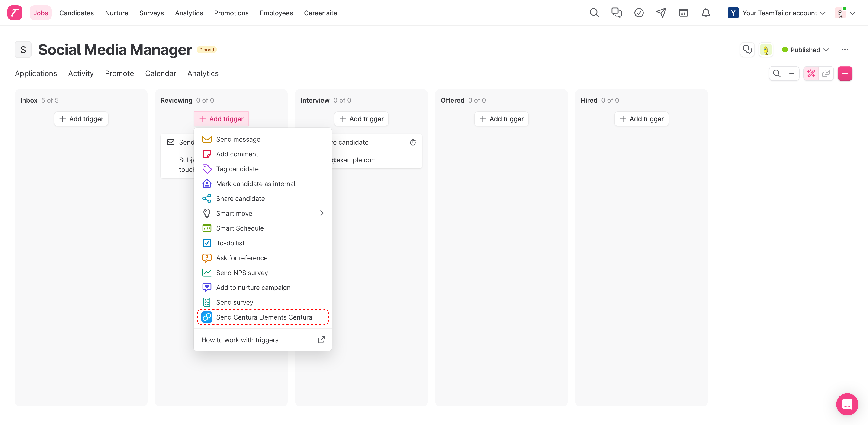Select Send NPS survey trigger

tap(263, 273)
